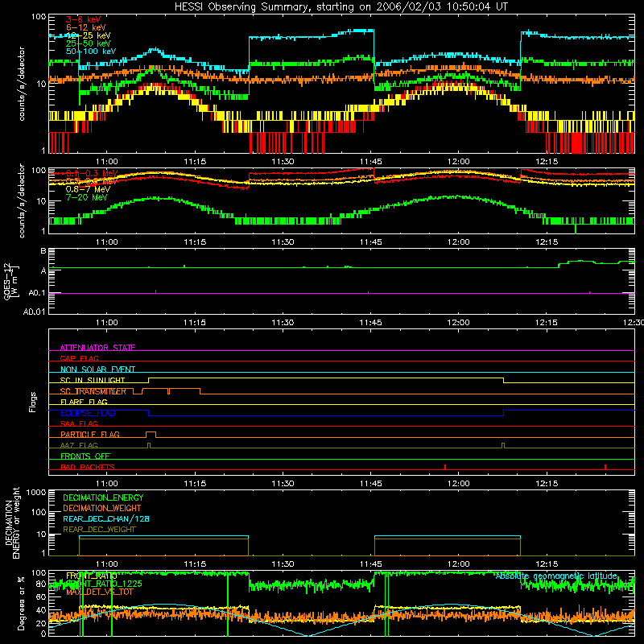Click the A0.1 level label on GOES axis
The height and width of the screenshot is (644, 644).
(37, 293)
